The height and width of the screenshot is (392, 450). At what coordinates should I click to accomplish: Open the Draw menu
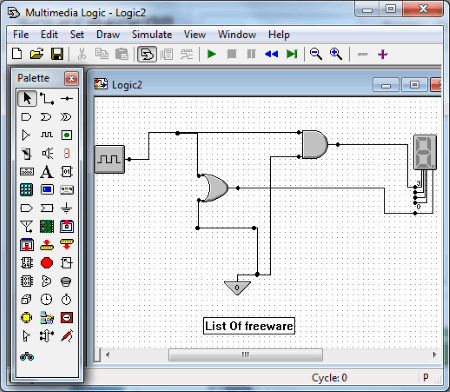click(108, 34)
